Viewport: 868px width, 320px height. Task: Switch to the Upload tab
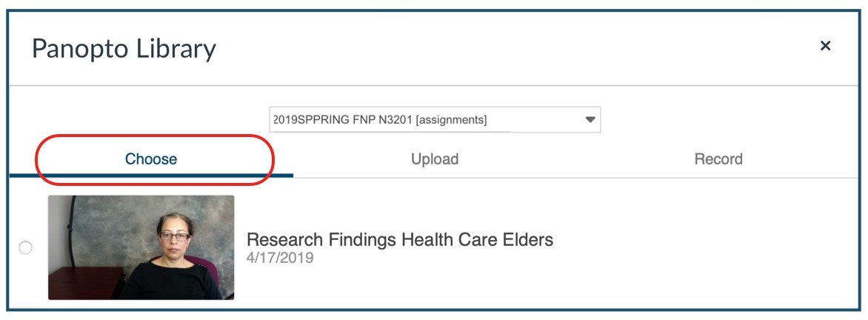pos(435,159)
